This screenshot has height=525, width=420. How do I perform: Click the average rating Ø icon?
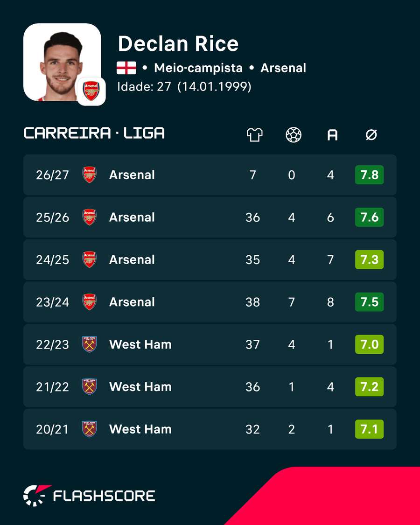click(371, 135)
